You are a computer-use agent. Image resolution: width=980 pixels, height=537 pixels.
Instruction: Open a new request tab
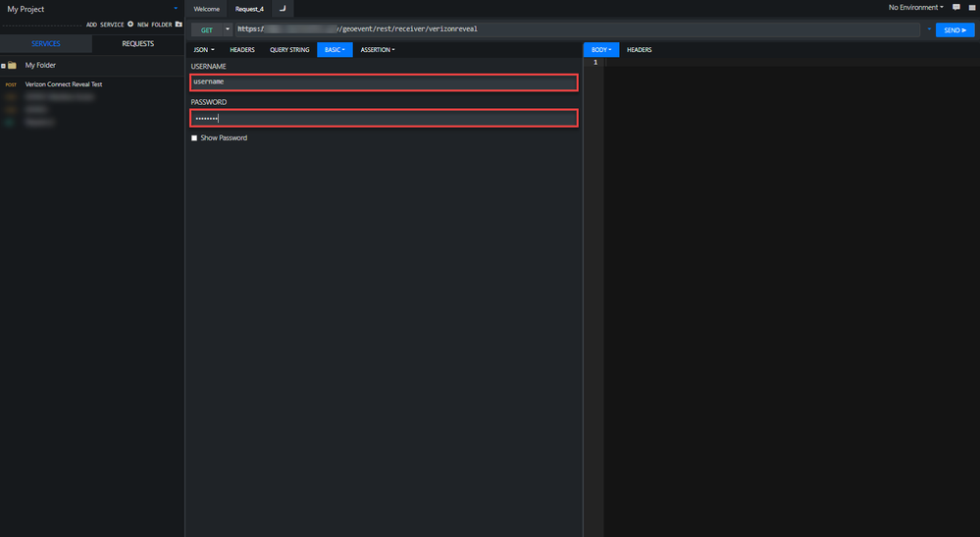point(283,9)
